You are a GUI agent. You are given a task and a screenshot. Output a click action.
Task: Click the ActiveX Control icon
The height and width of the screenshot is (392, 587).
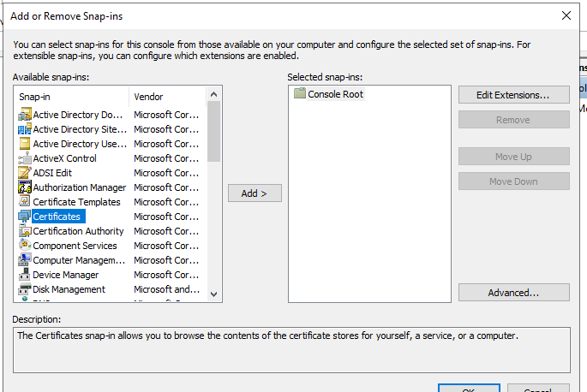pyautogui.click(x=25, y=158)
